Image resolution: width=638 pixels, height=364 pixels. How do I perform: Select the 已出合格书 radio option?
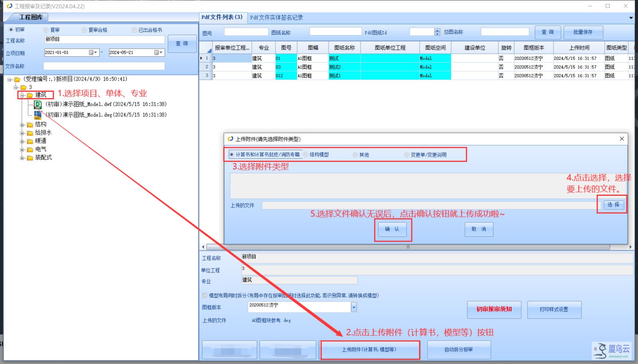134,30
